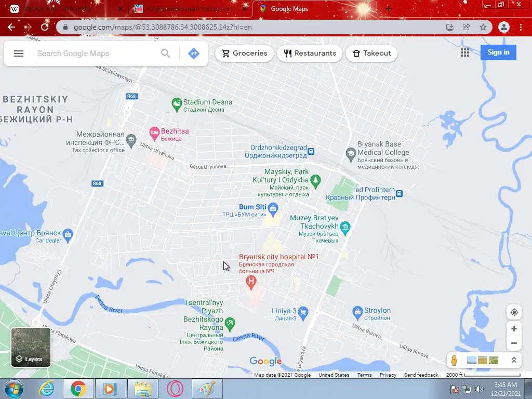532x399 pixels.
Task: Zoom in with the plus button
Action: (514, 328)
